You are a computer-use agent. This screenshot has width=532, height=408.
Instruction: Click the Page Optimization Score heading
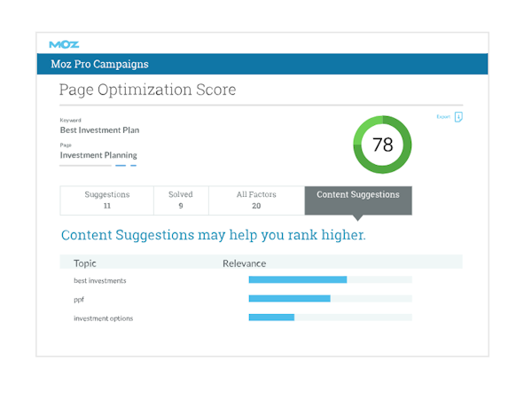tap(147, 90)
